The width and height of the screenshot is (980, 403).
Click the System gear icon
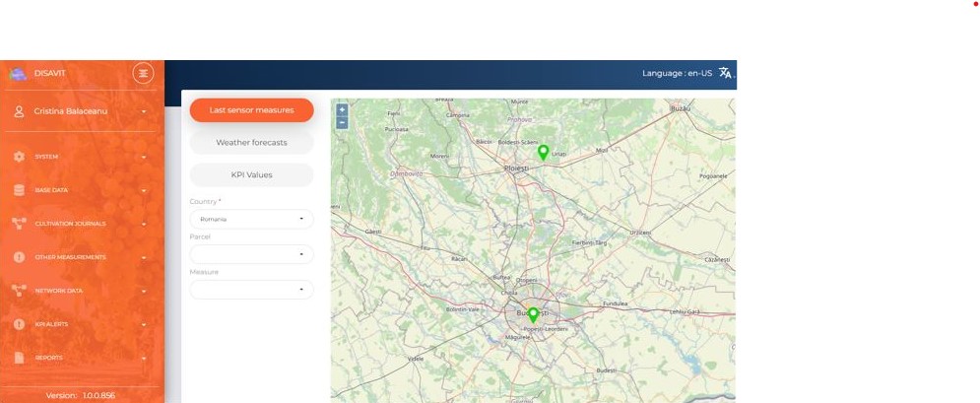tap(20, 157)
